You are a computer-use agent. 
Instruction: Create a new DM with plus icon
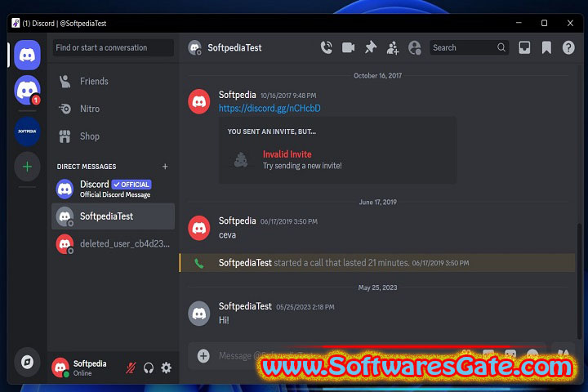[165, 166]
